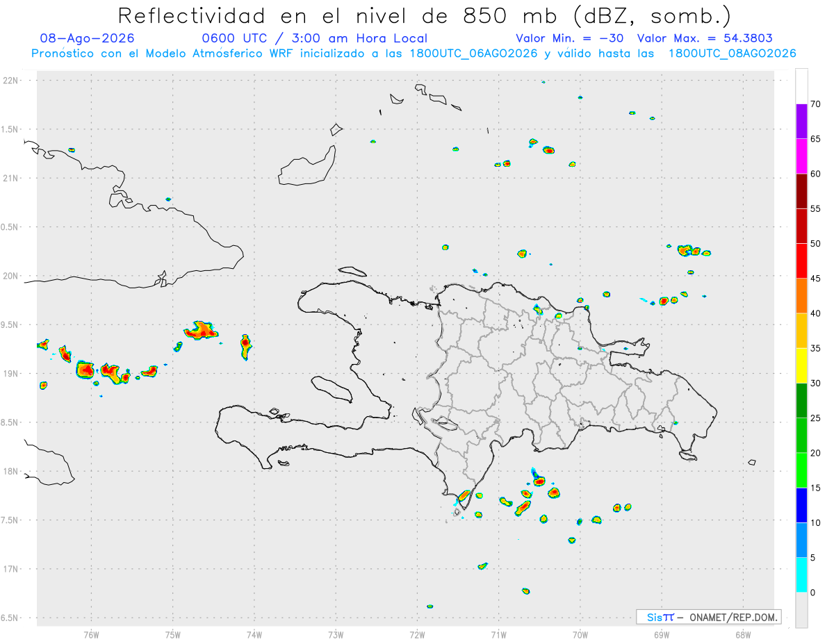Select the date label '08-Ago-2026'

coord(88,38)
